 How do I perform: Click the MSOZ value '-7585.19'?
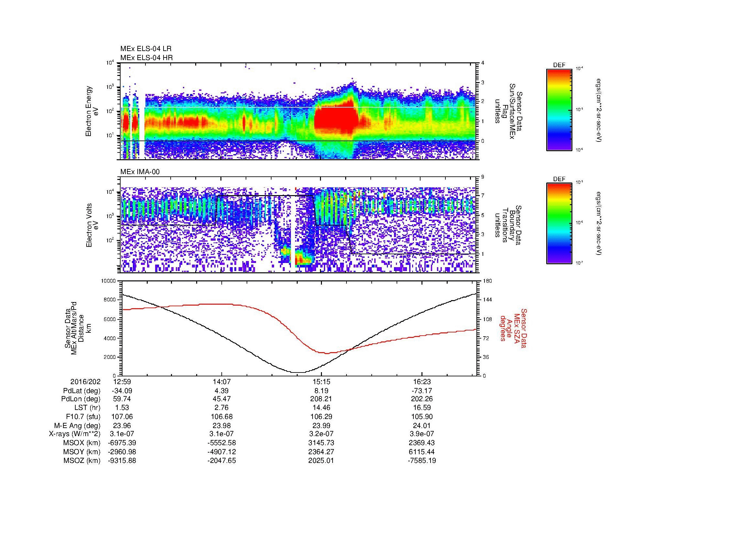click(x=421, y=461)
